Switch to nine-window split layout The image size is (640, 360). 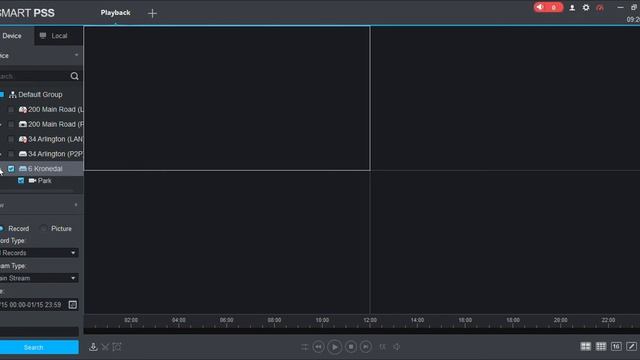pos(601,347)
